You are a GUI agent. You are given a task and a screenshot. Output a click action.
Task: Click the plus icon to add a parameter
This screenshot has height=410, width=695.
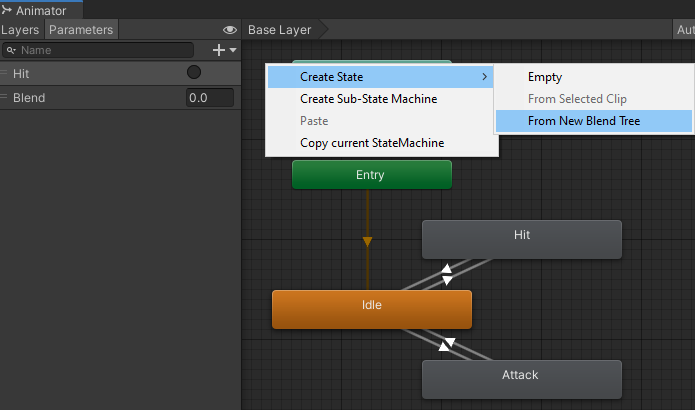[x=219, y=50]
